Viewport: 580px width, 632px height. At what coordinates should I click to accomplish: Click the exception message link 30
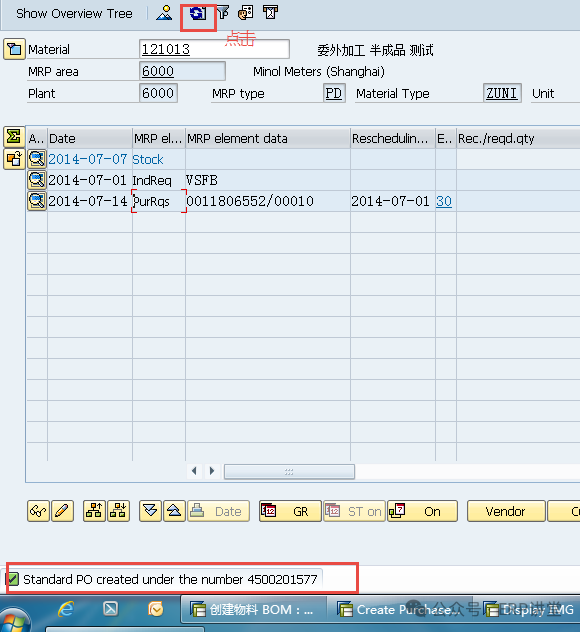444,201
